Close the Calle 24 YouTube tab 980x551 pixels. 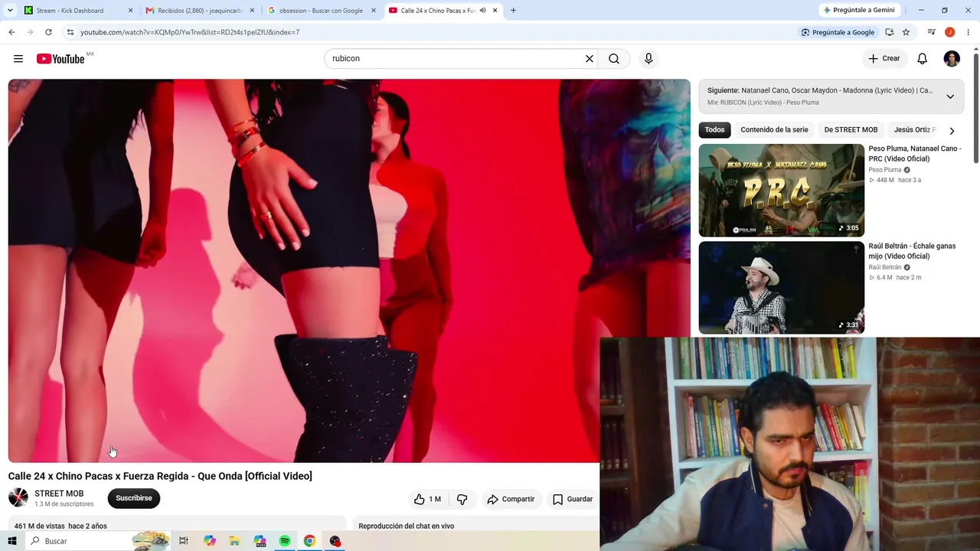point(495,11)
